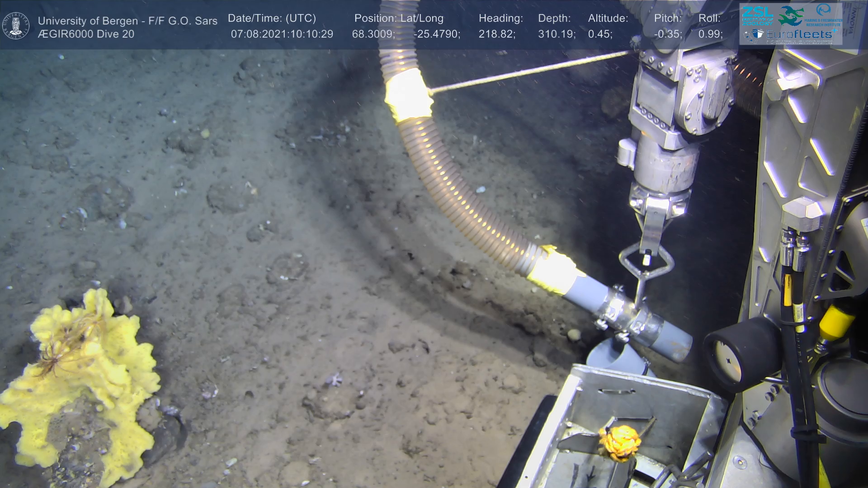The image size is (868, 488).
Task: Click the Roll value 0.99
Action: [x=710, y=34]
